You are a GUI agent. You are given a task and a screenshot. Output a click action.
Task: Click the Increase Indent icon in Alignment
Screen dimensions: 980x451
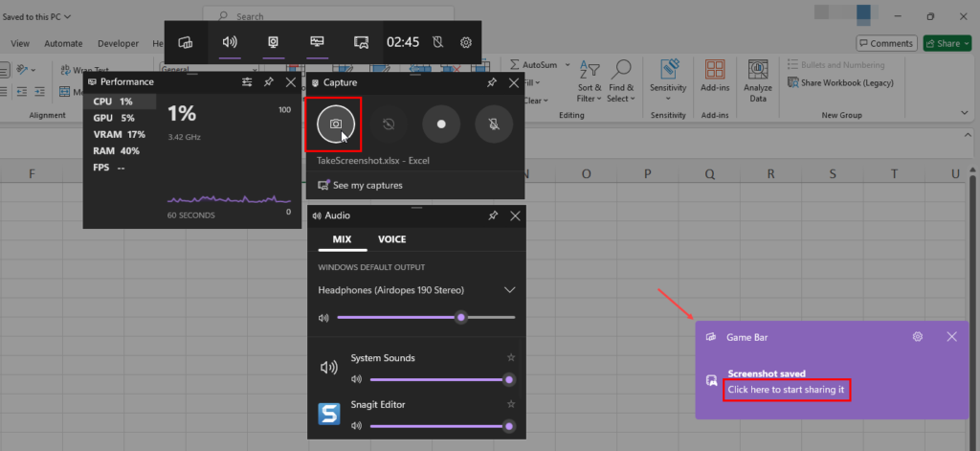click(39, 91)
